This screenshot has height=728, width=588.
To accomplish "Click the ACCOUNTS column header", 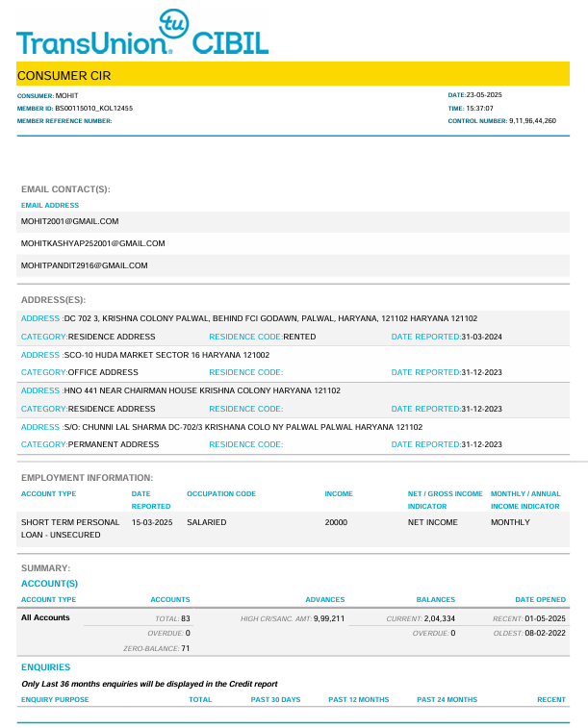I will tap(170, 599).
